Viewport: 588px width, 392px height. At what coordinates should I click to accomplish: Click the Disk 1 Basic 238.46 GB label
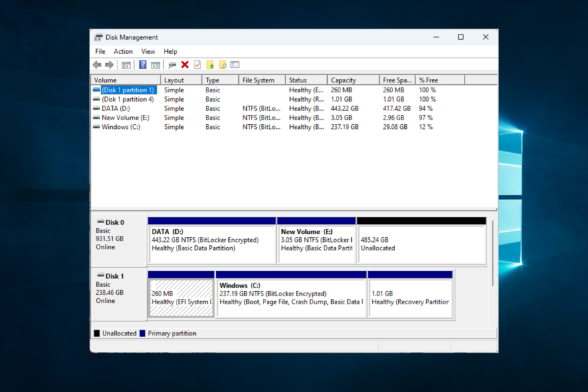[x=119, y=293]
